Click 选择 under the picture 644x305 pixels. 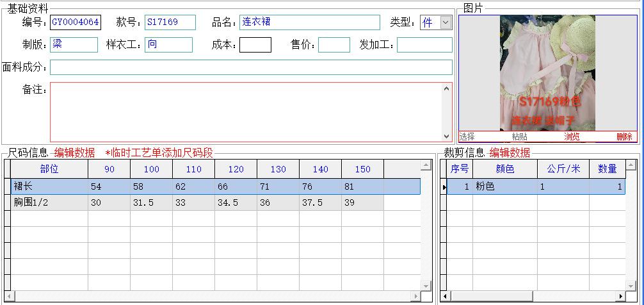click(467, 137)
